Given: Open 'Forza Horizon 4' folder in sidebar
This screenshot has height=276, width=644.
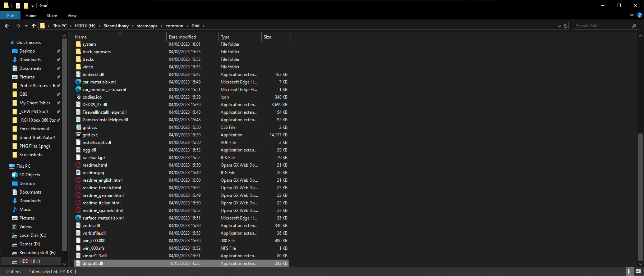Looking at the screenshot, I should pos(34,129).
